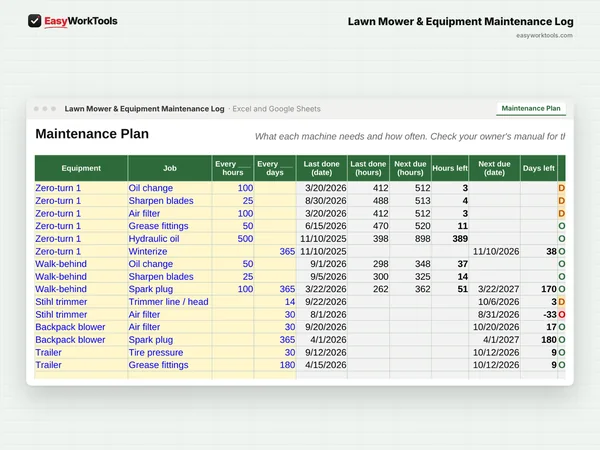Click the EasyWorkTools checkmark logo icon
Image resolution: width=600 pixels, height=450 pixels.
34,21
